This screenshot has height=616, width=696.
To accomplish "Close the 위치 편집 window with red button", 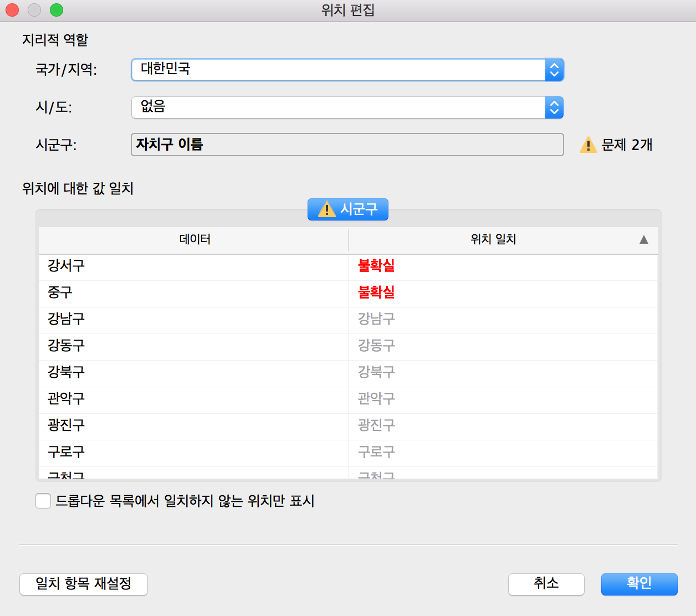I will (12, 10).
